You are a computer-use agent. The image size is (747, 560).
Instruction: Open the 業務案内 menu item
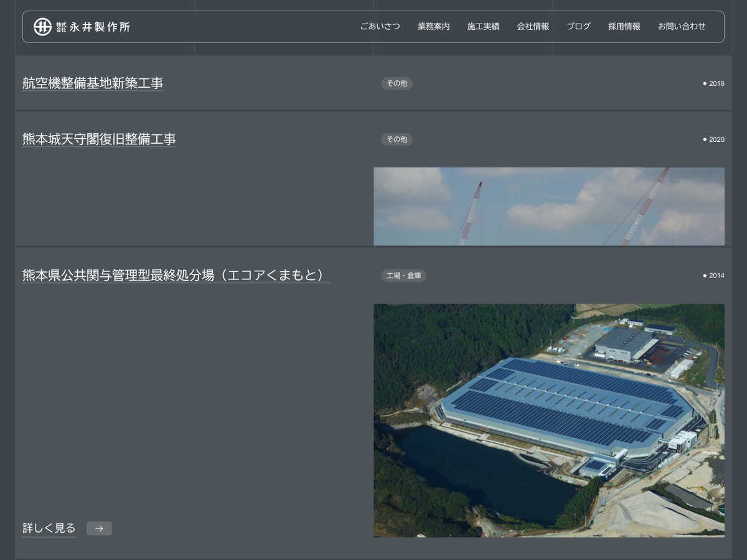pyautogui.click(x=433, y=27)
